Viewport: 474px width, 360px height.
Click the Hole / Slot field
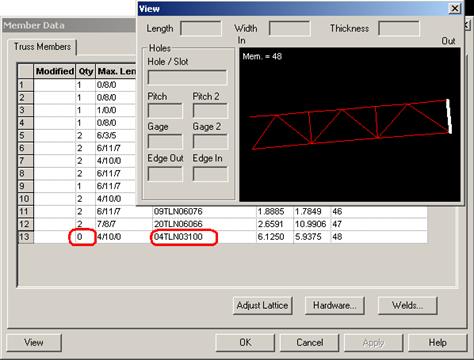[x=187, y=77]
